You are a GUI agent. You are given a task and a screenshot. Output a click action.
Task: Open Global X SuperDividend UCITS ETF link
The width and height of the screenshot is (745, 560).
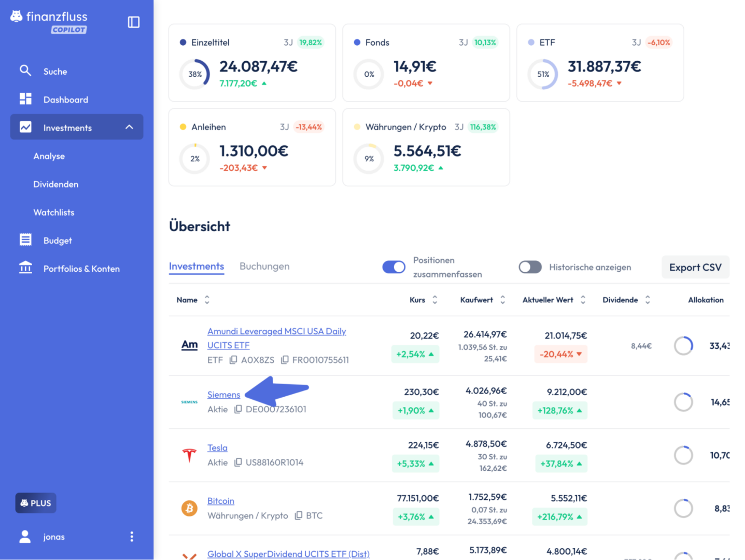[x=288, y=554]
